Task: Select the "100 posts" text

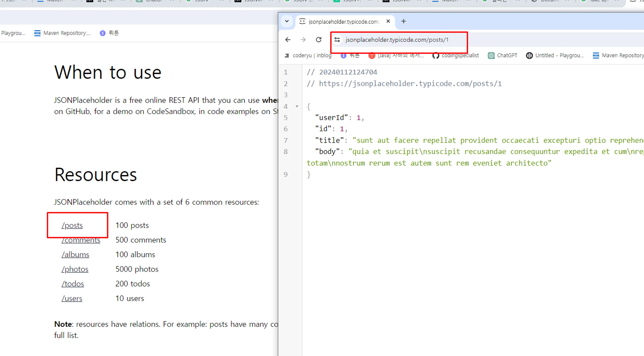Action: tap(132, 225)
